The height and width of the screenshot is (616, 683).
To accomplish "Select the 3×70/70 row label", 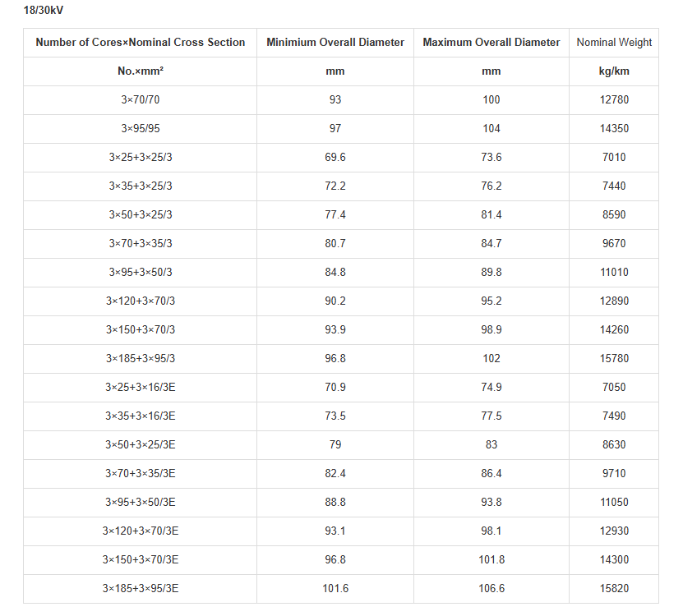I will (141, 99).
